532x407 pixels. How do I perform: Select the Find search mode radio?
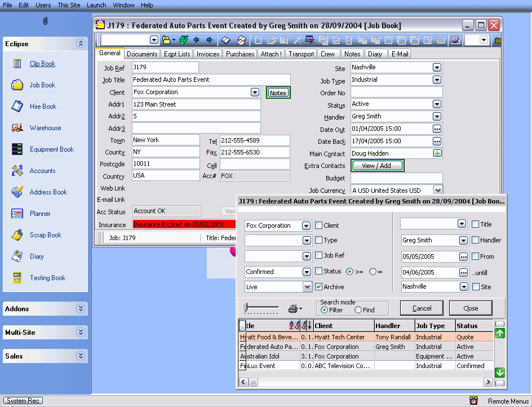[x=358, y=310]
